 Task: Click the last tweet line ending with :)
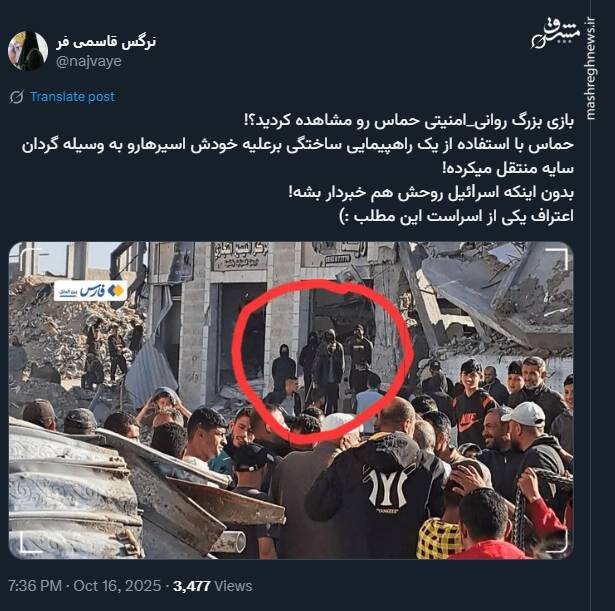click(x=456, y=216)
